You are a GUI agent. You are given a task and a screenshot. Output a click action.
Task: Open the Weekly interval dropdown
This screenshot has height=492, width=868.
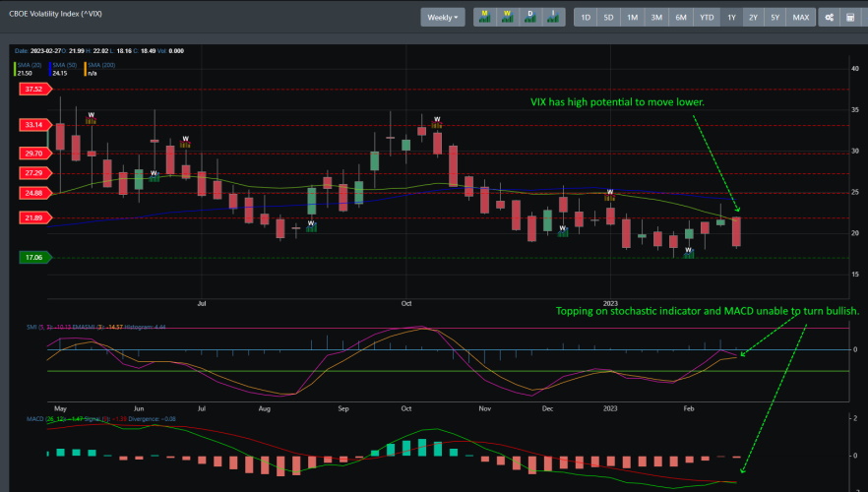click(443, 17)
